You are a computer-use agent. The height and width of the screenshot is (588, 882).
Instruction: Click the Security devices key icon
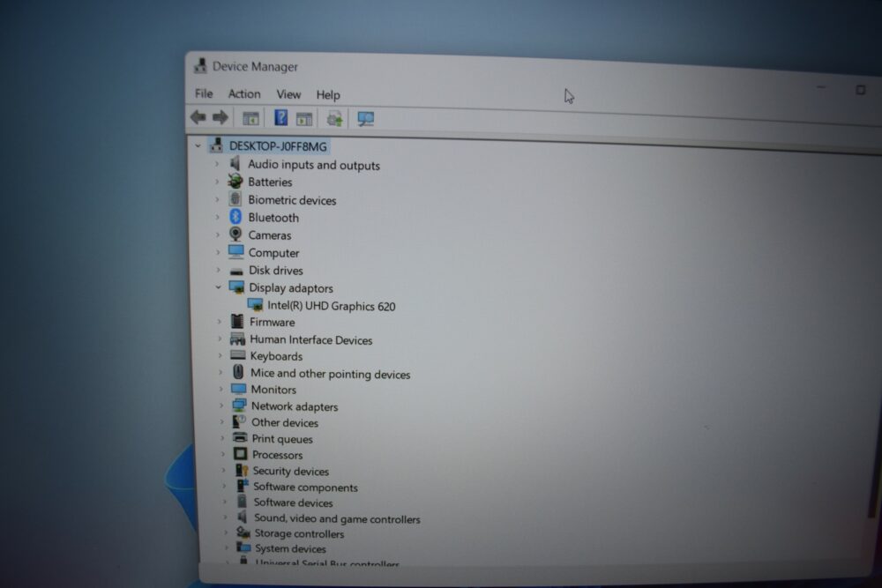coord(242,470)
